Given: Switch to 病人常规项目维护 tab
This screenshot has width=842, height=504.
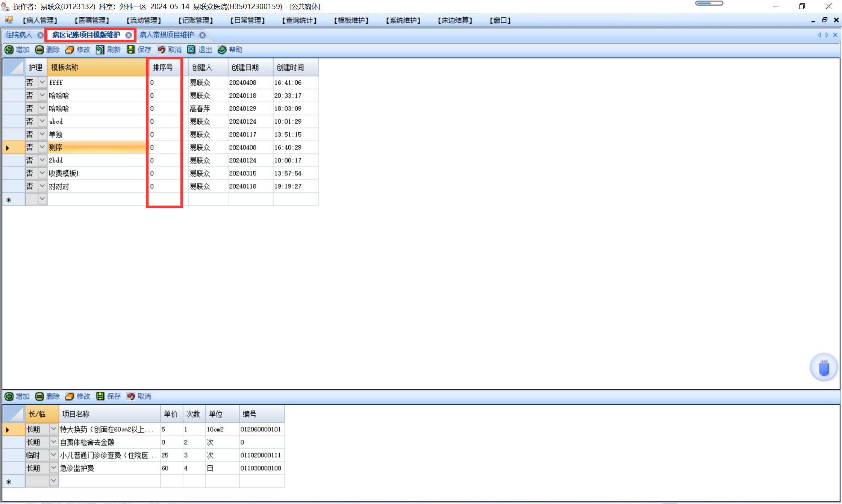Looking at the screenshot, I should (x=167, y=35).
